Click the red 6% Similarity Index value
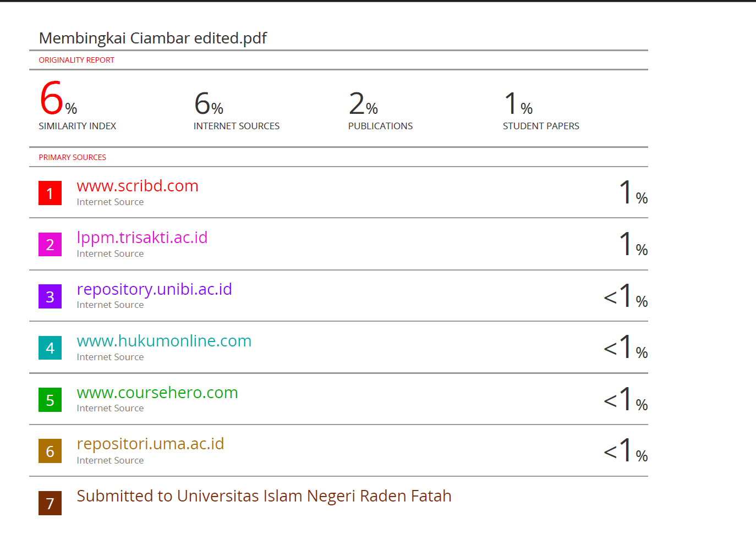This screenshot has width=756, height=540. 57,99
